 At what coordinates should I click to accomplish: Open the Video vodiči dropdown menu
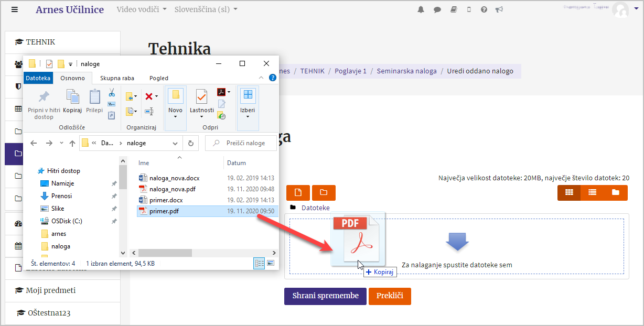pyautogui.click(x=142, y=9)
